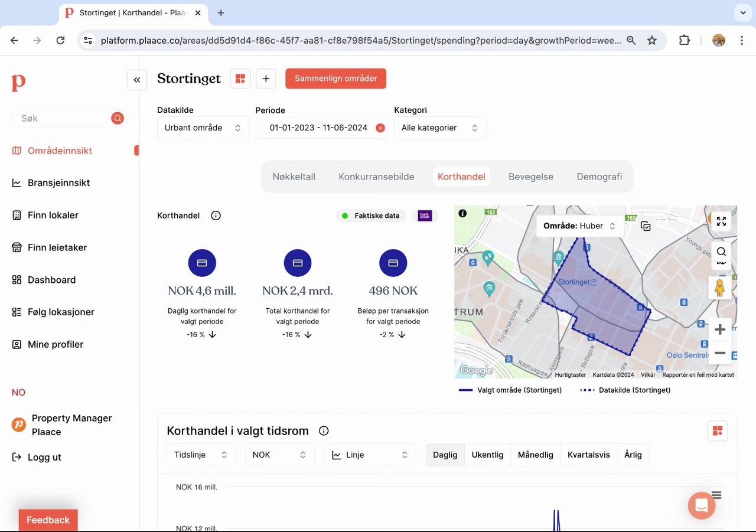Open the chart hamburger menu

[716, 495]
